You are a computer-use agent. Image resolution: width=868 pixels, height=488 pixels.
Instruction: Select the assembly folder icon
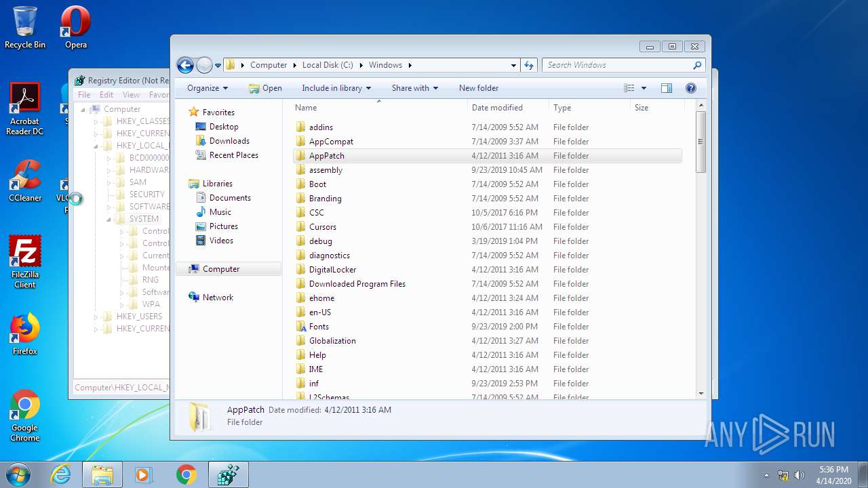[x=301, y=170]
